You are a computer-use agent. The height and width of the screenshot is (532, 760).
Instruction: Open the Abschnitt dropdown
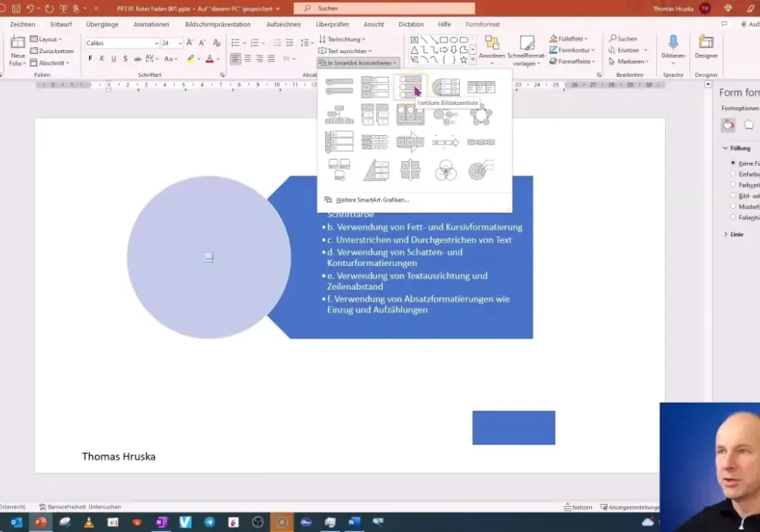[49, 63]
